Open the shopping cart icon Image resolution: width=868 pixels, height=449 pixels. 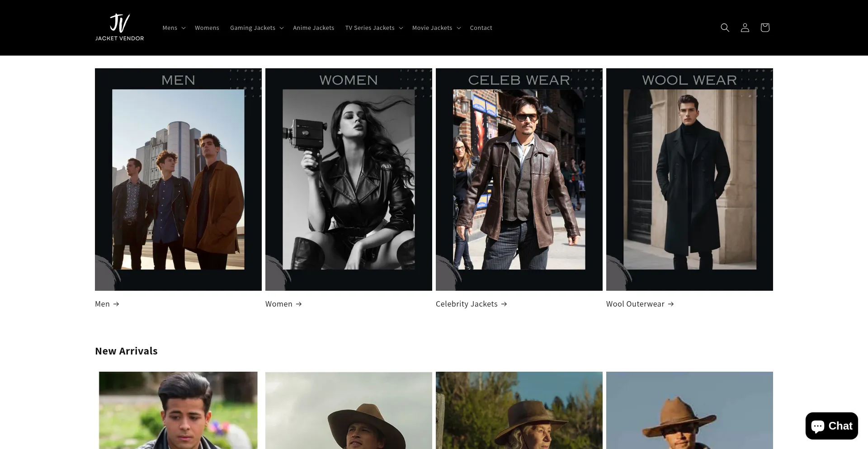(x=764, y=28)
